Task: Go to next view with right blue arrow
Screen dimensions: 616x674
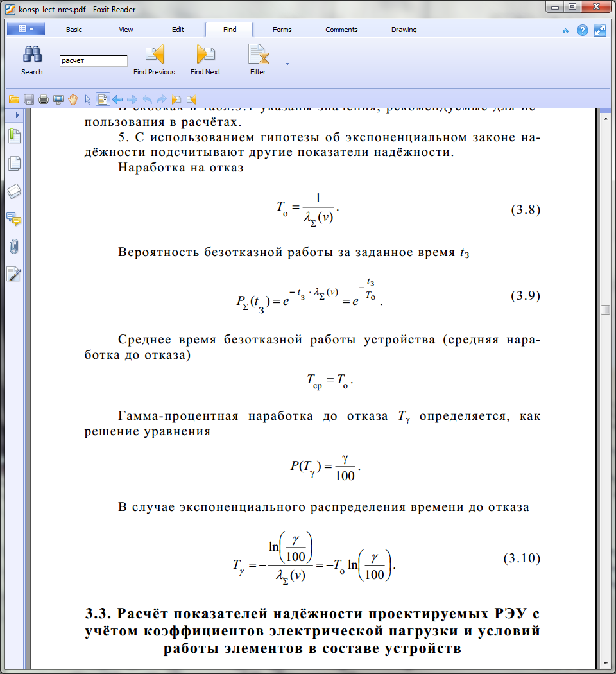Action: pyautogui.click(x=132, y=99)
